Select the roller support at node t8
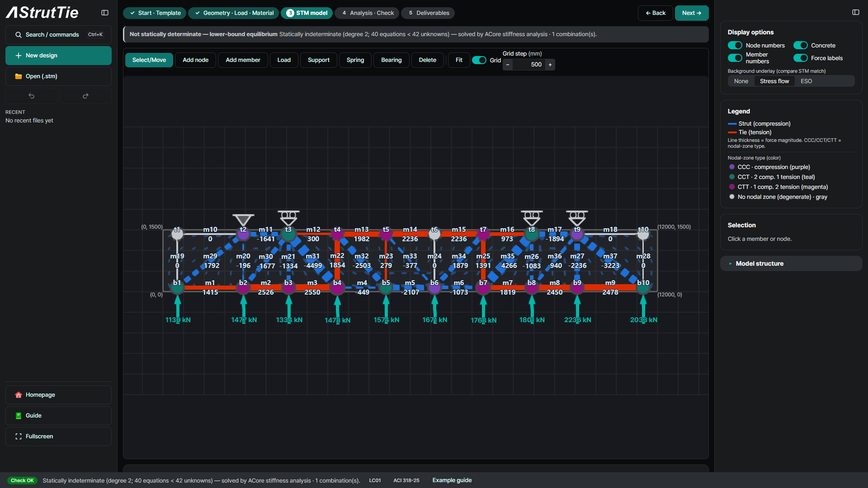This screenshot has height=488, width=868. click(532, 218)
